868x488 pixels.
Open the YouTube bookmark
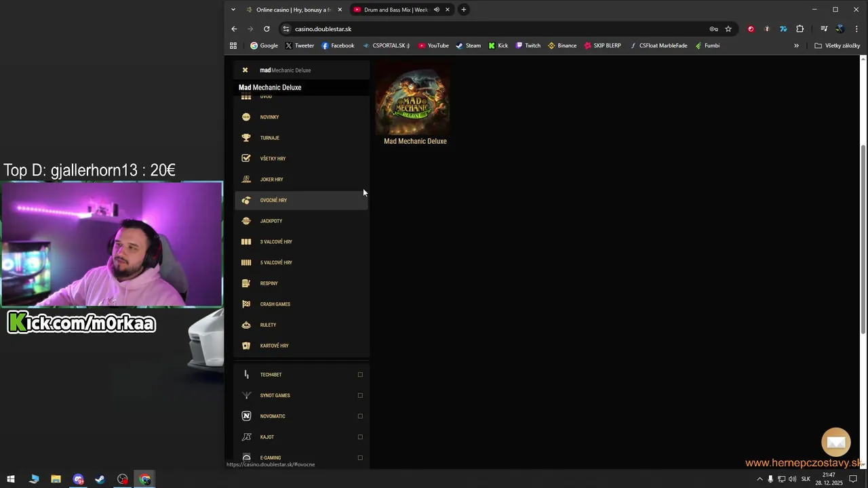(x=433, y=45)
